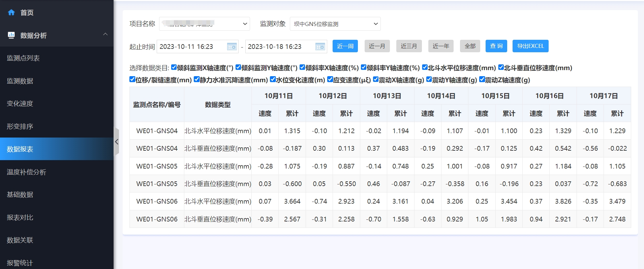The image size is (644, 269).
Task: Click the start time input field
Action: 197,47
